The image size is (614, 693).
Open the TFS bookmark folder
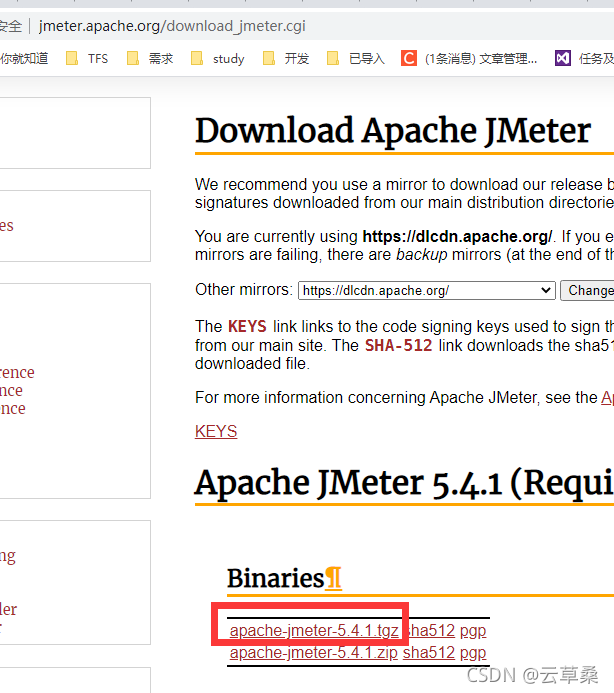[87, 58]
